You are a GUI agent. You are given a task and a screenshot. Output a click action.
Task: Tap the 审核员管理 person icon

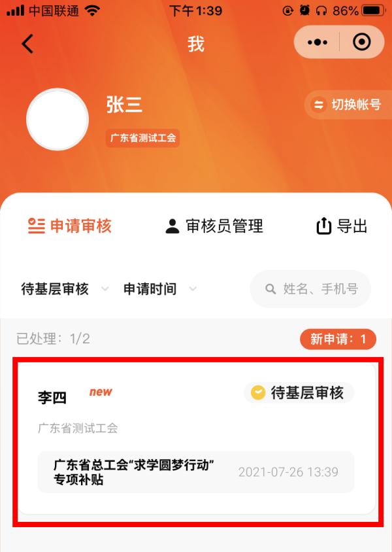pyautogui.click(x=172, y=226)
